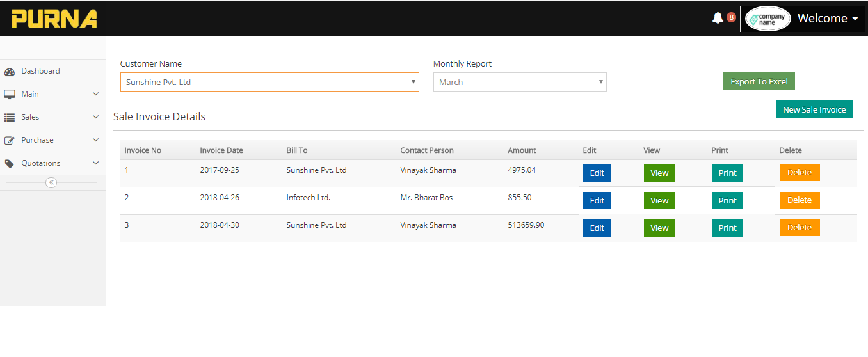
Task: Open the Customer Name dropdown
Action: [269, 82]
